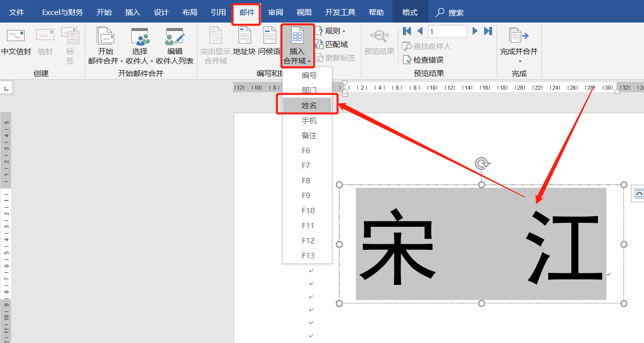
Task: Choose F8 from merge field list
Action: (307, 181)
